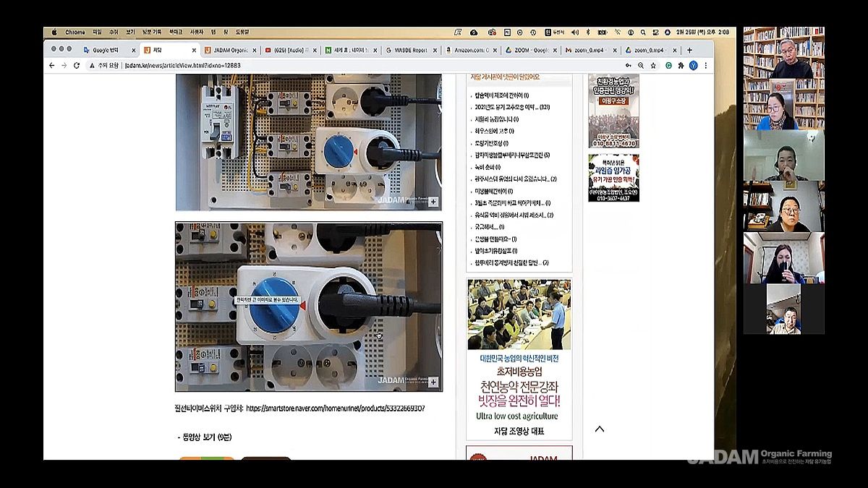The width and height of the screenshot is (868, 488).
Task: Open the smartstore.naver.com product link
Action: [x=335, y=408]
